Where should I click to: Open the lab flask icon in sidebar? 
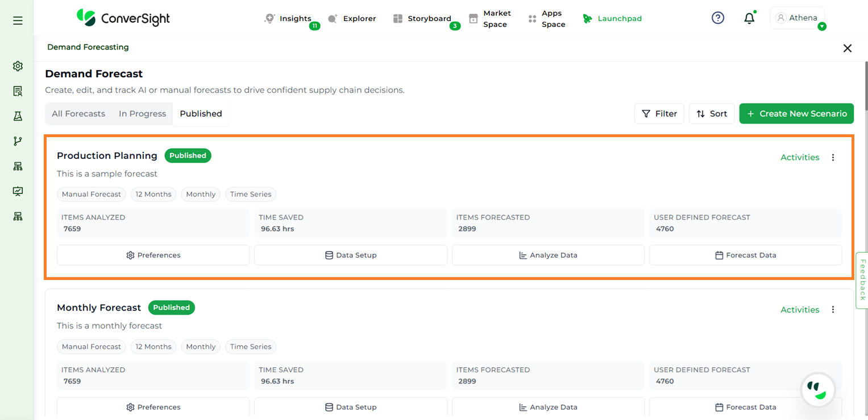[x=18, y=116]
